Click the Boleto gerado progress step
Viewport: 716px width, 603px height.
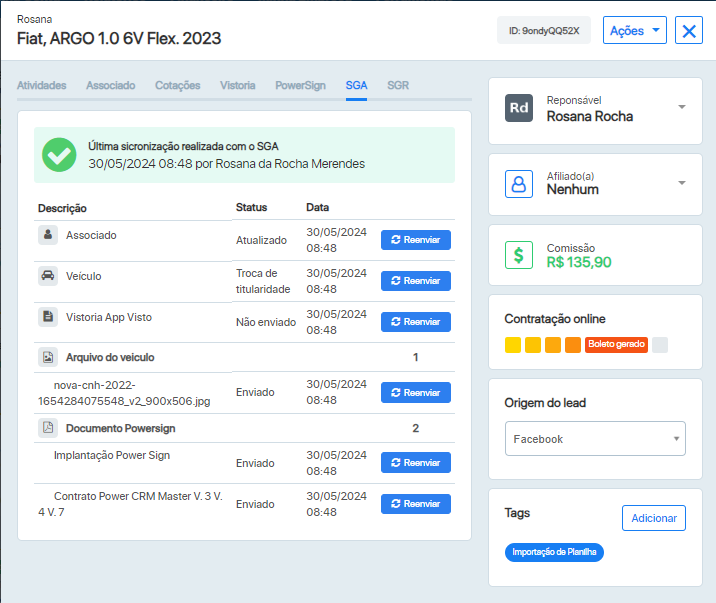coord(616,345)
